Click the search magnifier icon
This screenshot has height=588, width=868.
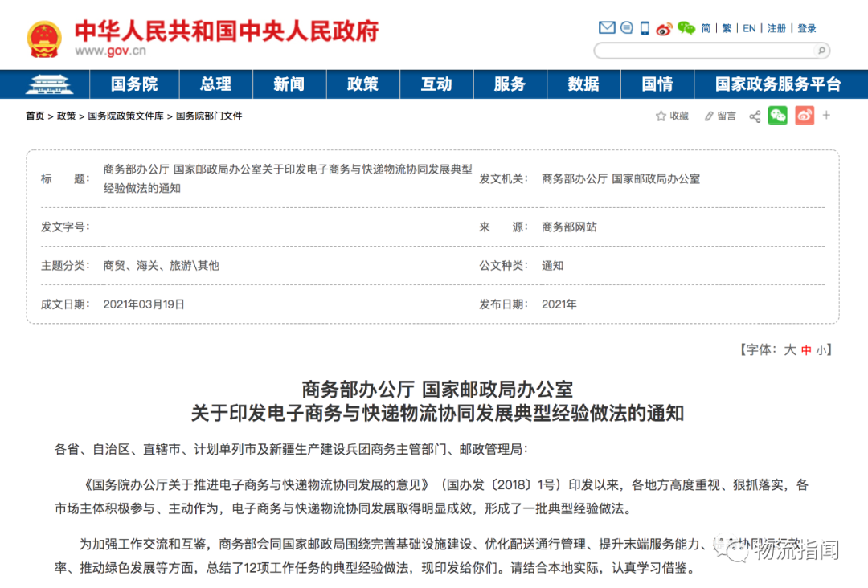(x=821, y=51)
